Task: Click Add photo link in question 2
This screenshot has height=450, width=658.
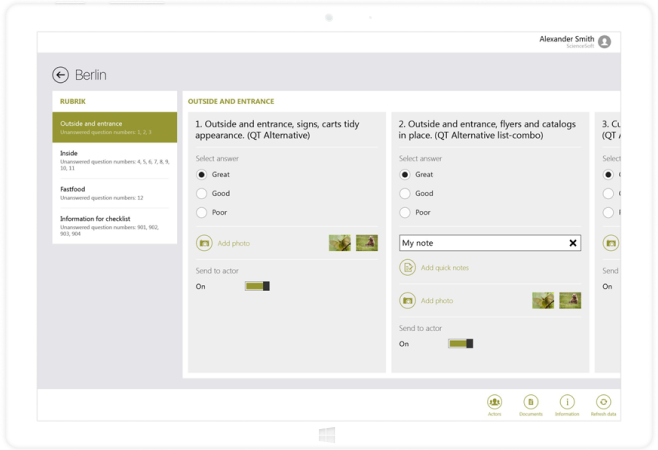Action: pos(436,300)
